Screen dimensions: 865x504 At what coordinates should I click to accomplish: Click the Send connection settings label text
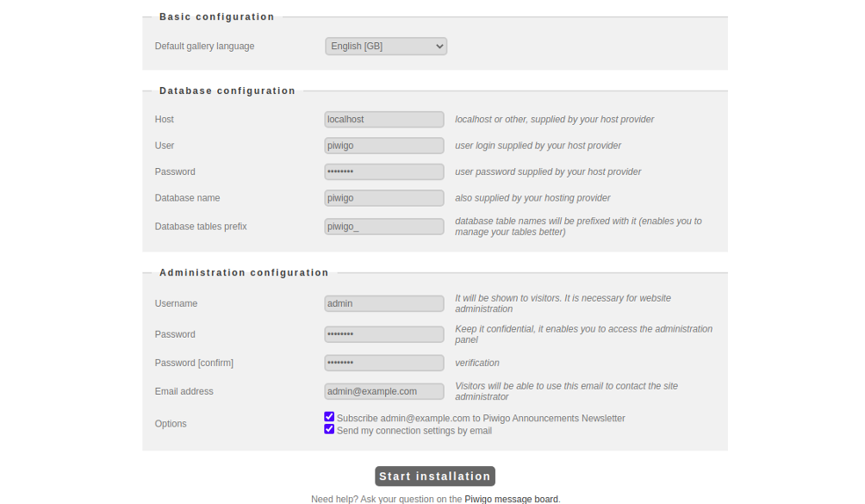(x=414, y=431)
